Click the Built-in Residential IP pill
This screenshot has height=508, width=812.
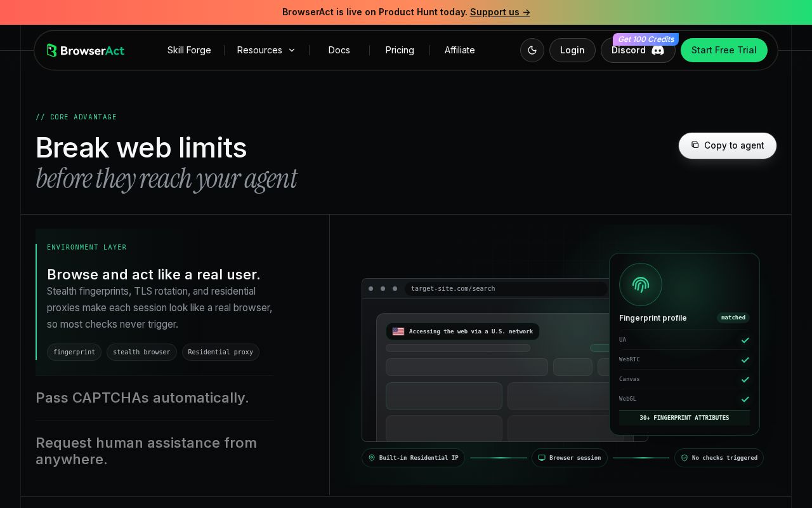point(414,458)
